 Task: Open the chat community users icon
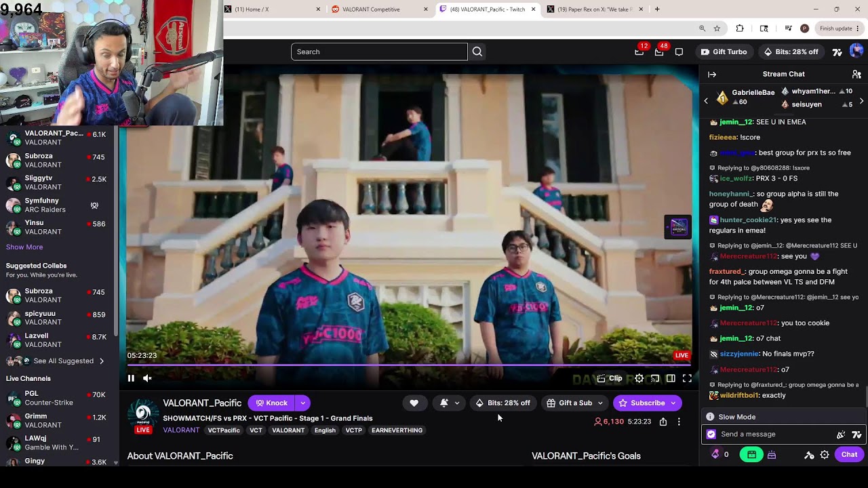click(x=856, y=74)
